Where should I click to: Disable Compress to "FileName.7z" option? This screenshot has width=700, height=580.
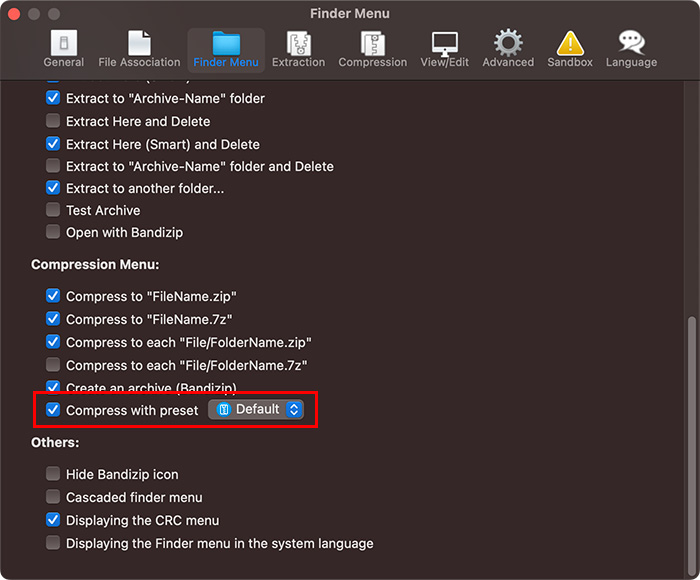coord(54,319)
